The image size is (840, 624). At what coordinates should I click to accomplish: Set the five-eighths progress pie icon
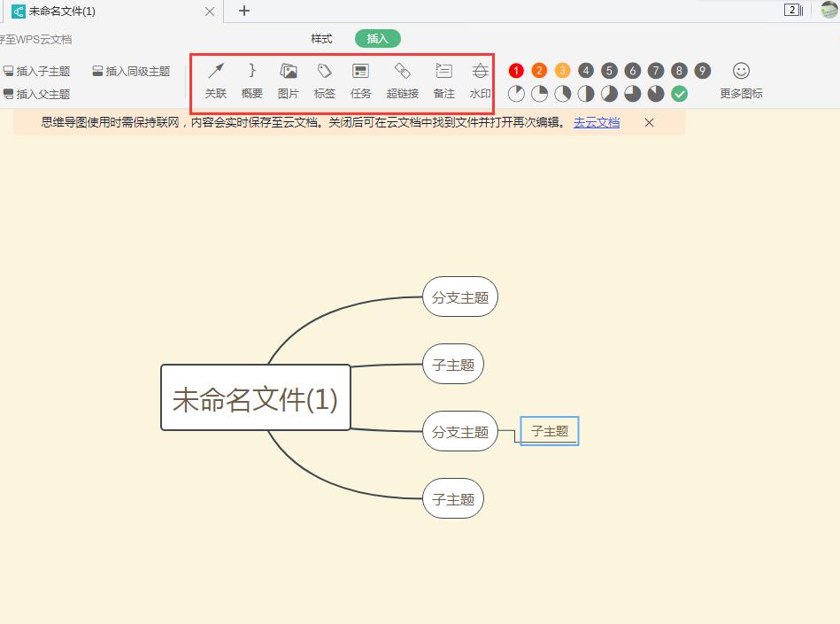click(609, 94)
